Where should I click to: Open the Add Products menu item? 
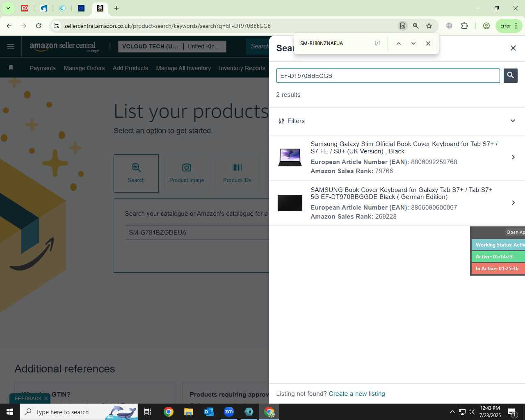pos(130,68)
